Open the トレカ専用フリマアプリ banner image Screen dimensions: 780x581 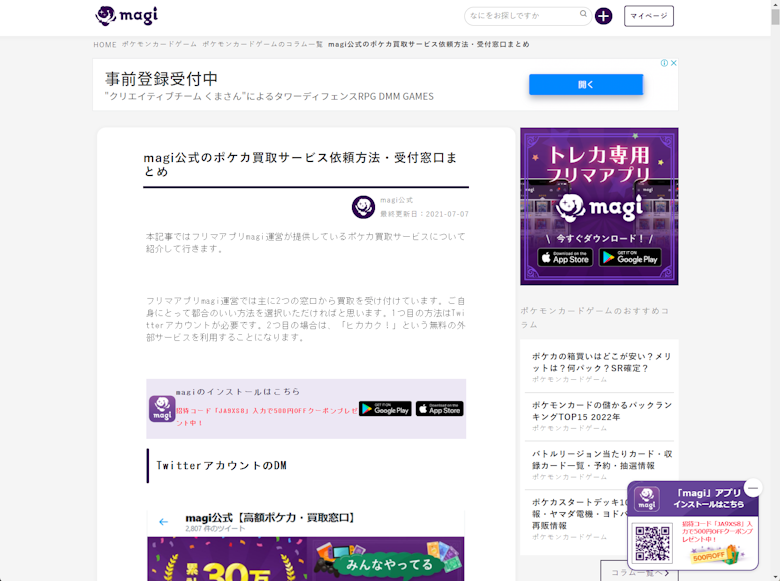tap(599, 206)
